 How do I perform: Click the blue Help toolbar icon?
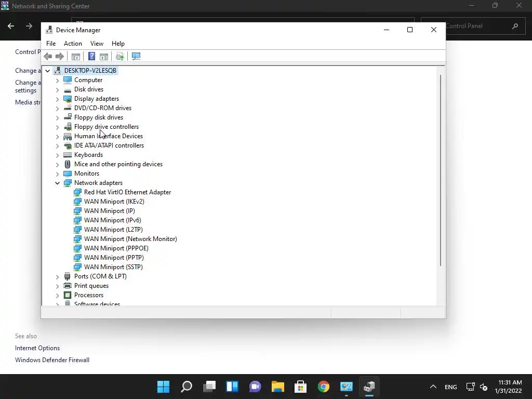coord(91,56)
